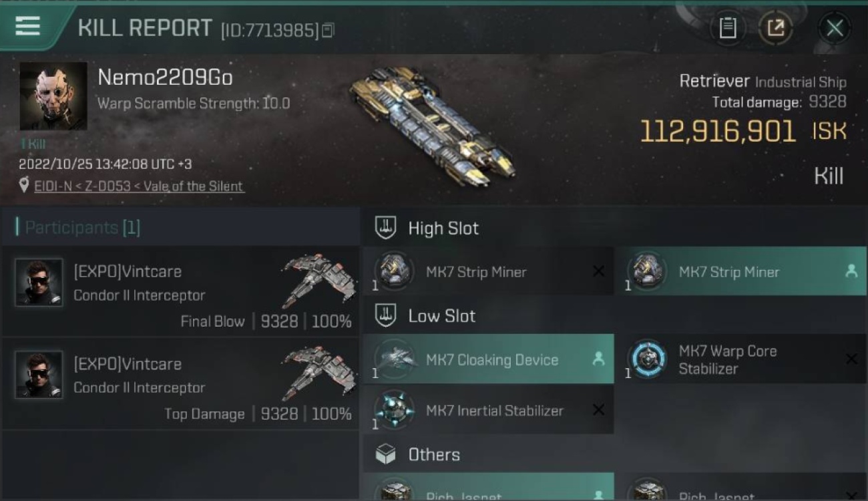The width and height of the screenshot is (868, 501).
Task: Click Nemo2209Go pilot portrait
Action: (x=53, y=96)
